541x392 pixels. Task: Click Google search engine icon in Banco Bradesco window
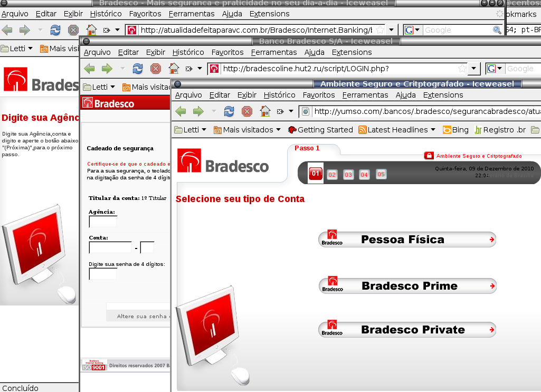(x=491, y=69)
